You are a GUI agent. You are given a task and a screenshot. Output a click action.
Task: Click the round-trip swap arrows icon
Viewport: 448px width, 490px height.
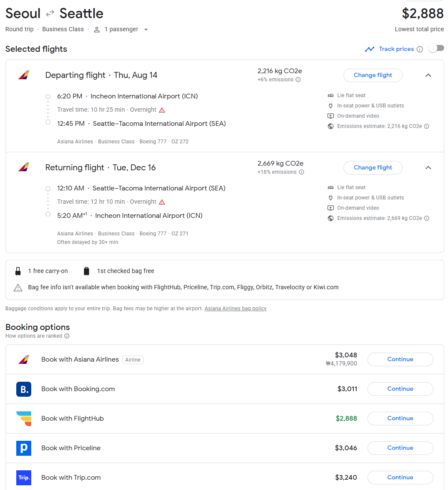click(50, 14)
